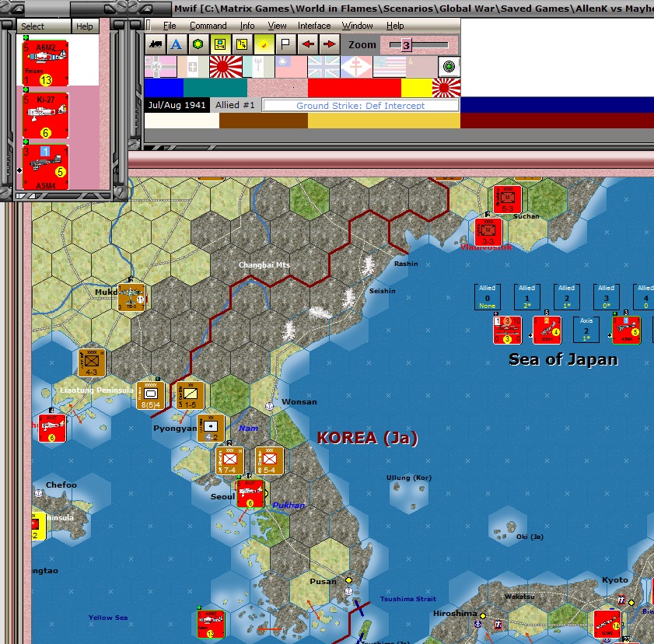This screenshot has height=644, width=654.
Task: Select the United Kingdom flag
Action: pyautogui.click(x=324, y=67)
